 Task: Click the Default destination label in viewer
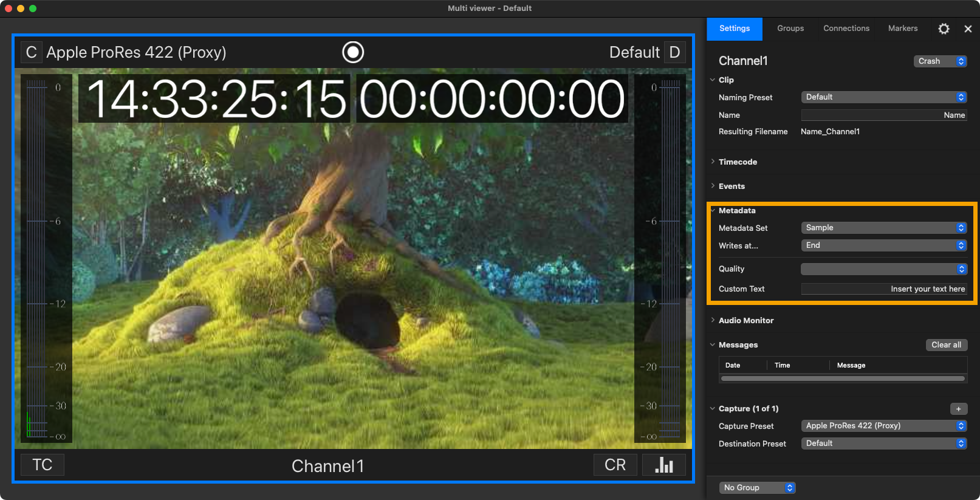tap(634, 52)
